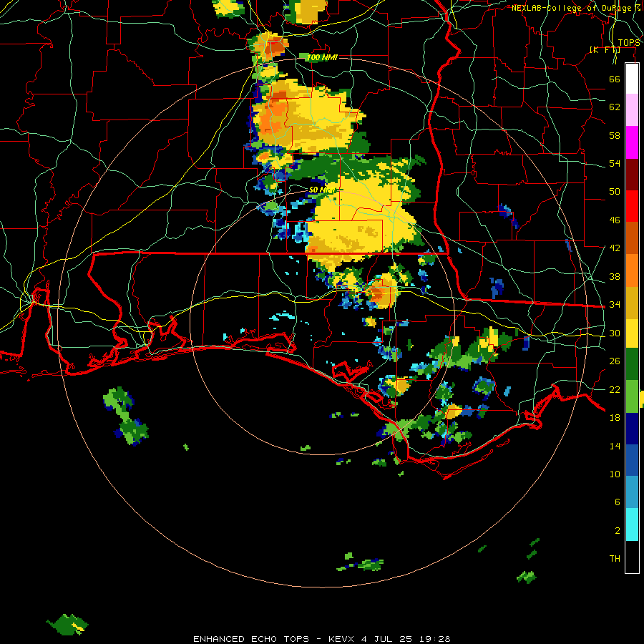Click the legend value 46
Image resolution: width=644 pixels, height=644 pixels.
[615, 220]
